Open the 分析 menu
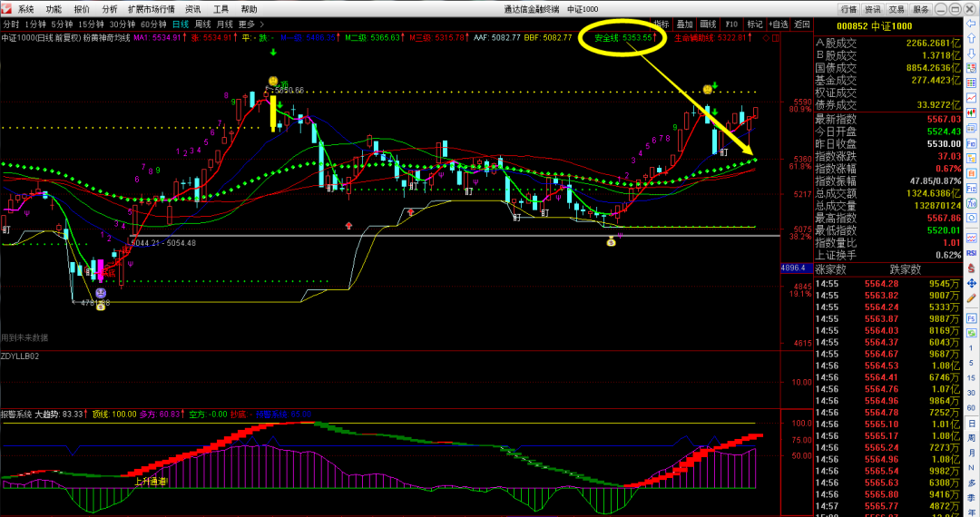This screenshot has height=517, width=980. (x=110, y=9)
